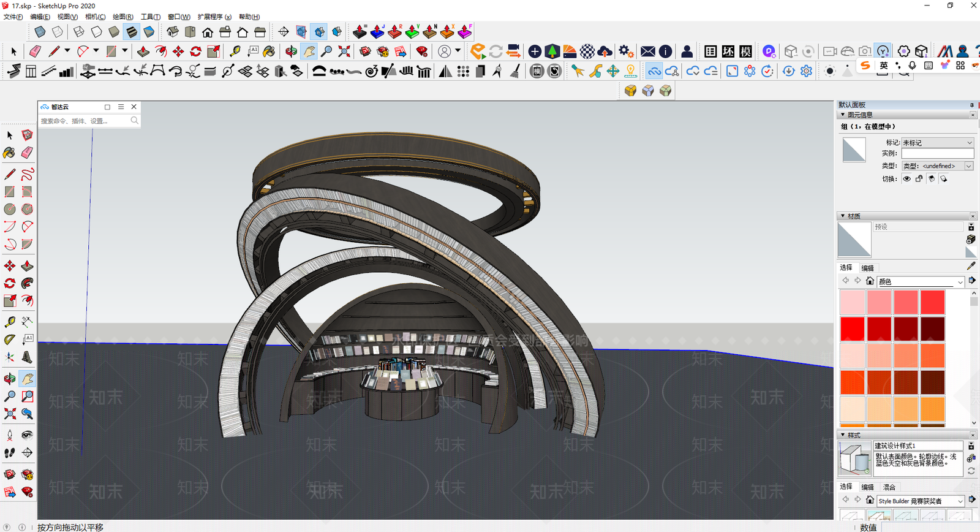Switch to materials 编辑 tab
The image size is (980, 532).
pos(867,268)
